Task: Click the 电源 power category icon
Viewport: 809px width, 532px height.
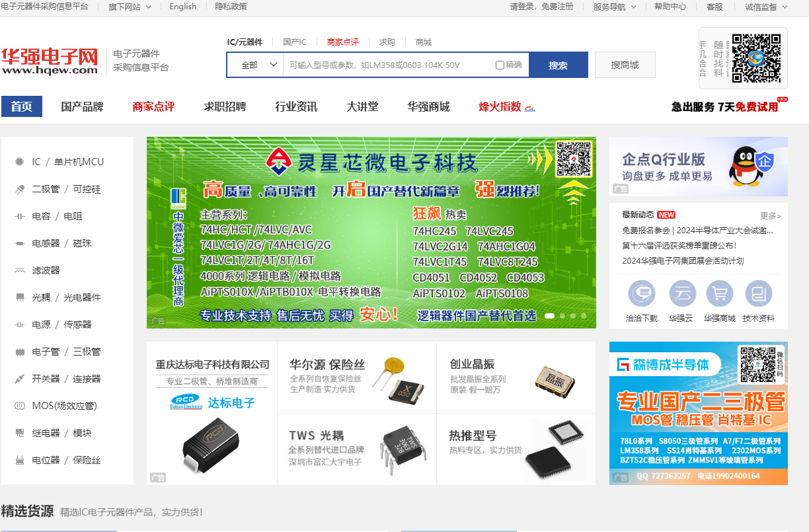Action: pos(19,324)
